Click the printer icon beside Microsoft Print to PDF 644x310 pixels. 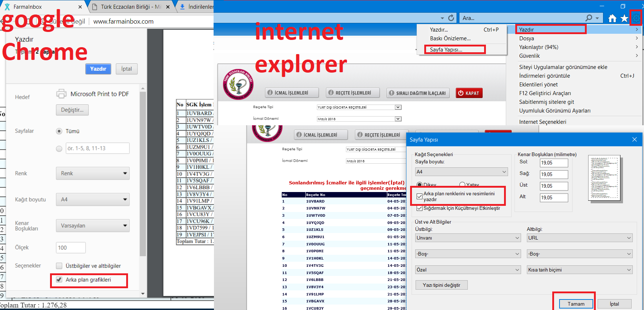click(61, 94)
